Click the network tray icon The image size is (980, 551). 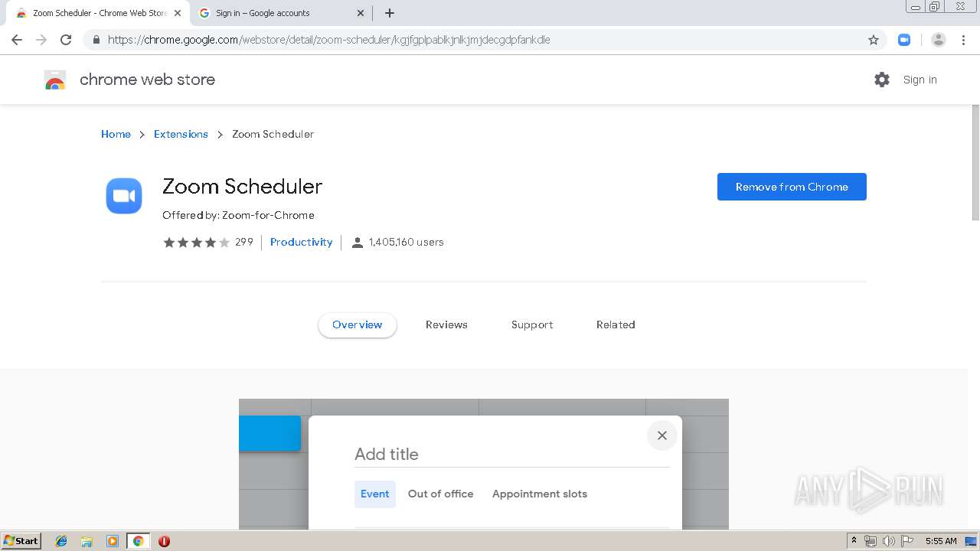pyautogui.click(x=871, y=541)
